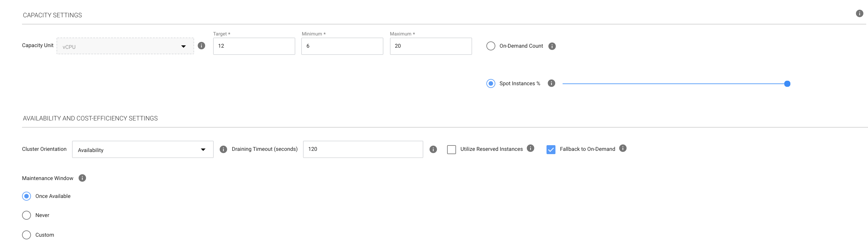
Task: Open the Capacity Unit vCPU dropdown
Action: 125,46
